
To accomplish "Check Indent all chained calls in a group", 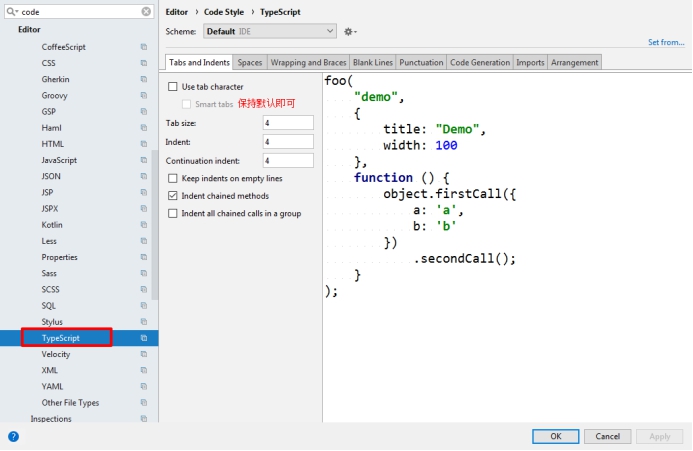I will click(172, 214).
